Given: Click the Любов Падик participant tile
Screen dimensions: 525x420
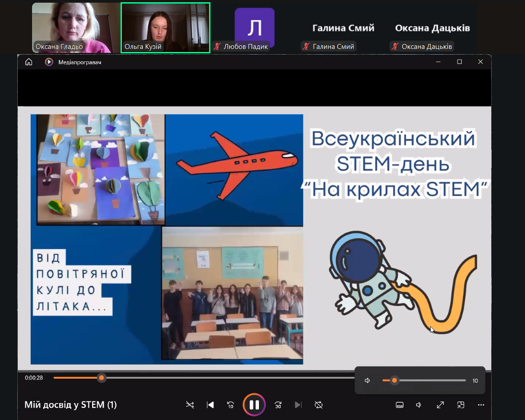Looking at the screenshot, I should [x=254, y=28].
